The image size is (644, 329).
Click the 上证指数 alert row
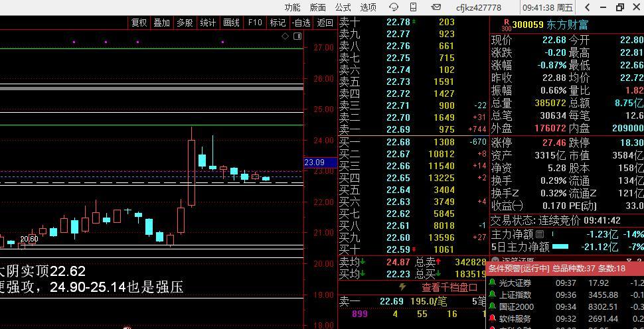click(x=566, y=295)
